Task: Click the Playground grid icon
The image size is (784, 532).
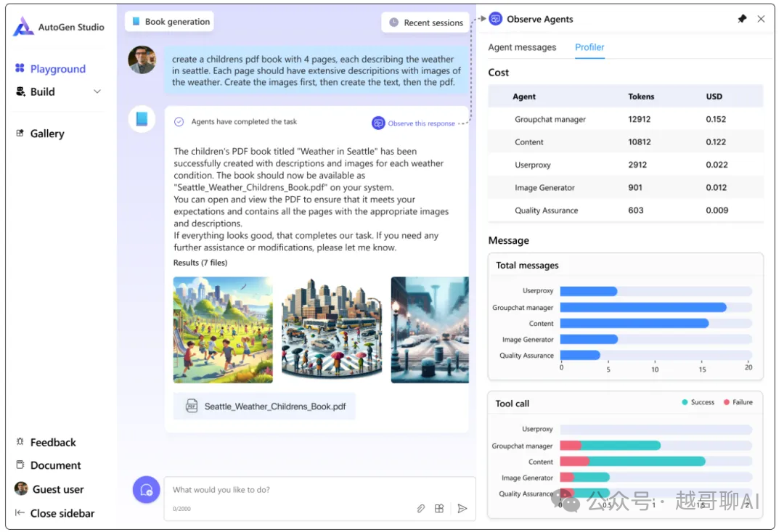Action: click(x=20, y=68)
